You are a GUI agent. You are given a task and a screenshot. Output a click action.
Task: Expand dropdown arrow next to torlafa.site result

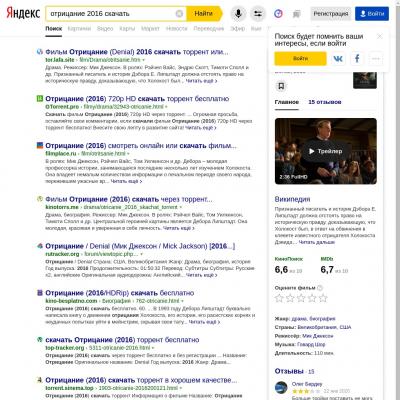[x=144, y=60]
